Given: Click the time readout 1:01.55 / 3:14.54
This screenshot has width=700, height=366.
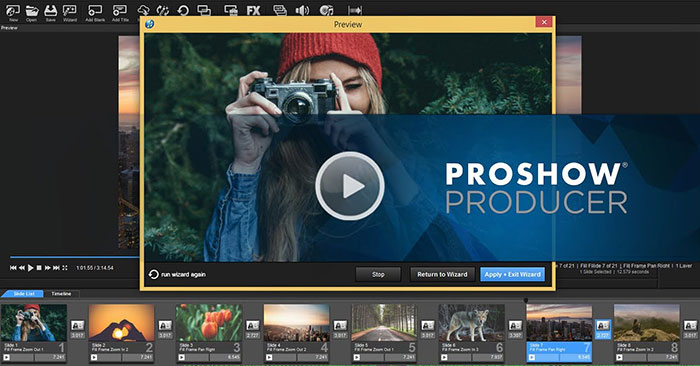Looking at the screenshot, I should [95, 268].
